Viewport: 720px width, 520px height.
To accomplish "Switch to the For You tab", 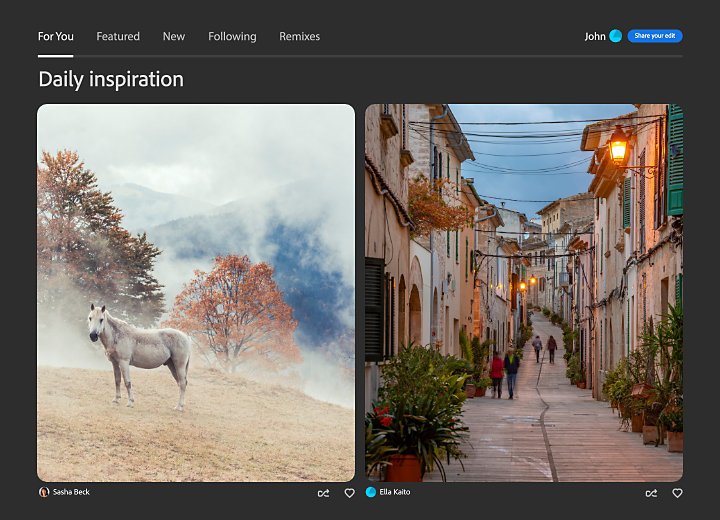I will [56, 36].
